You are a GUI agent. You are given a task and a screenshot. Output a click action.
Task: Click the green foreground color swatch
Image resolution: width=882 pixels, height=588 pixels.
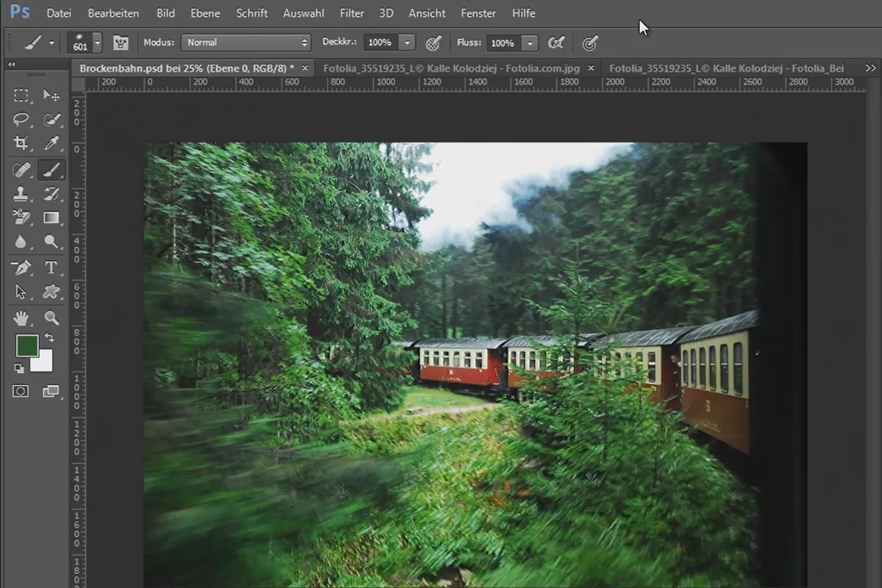pos(26,345)
